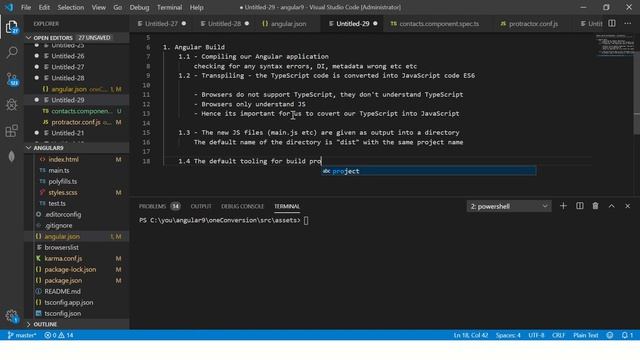Image resolution: width=640 pixels, height=360 pixels.
Task: Open errors and warnings status item
Action: [59, 335]
